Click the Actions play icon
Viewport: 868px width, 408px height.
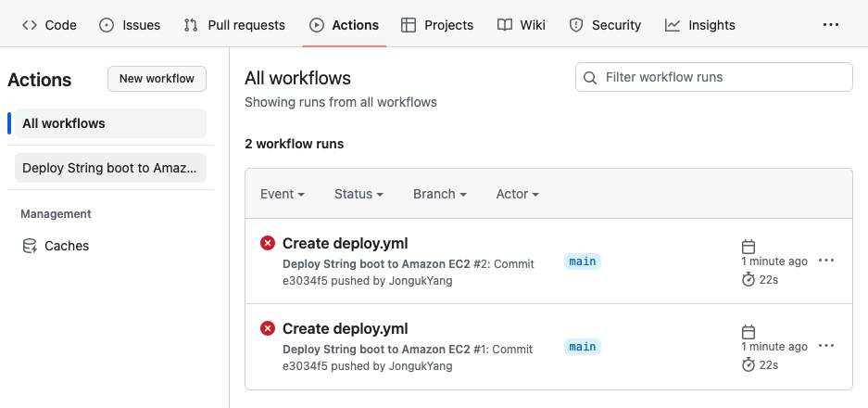[317, 25]
